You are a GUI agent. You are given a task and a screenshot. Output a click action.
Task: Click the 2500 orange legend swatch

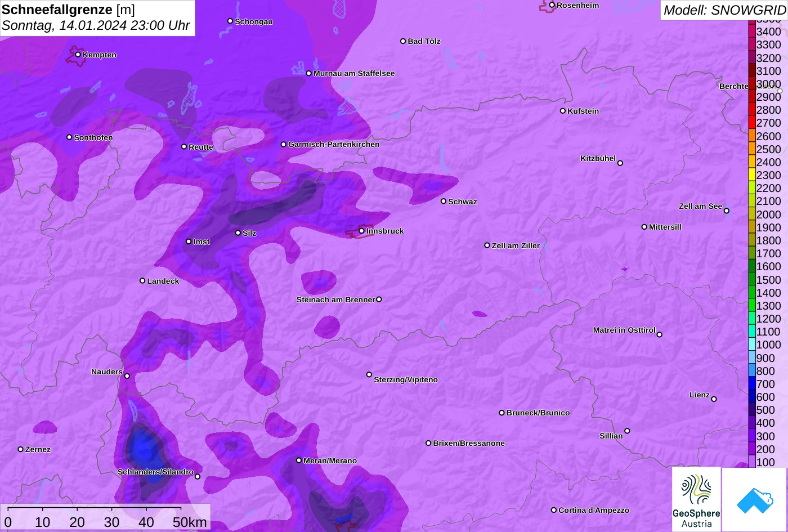(x=752, y=149)
